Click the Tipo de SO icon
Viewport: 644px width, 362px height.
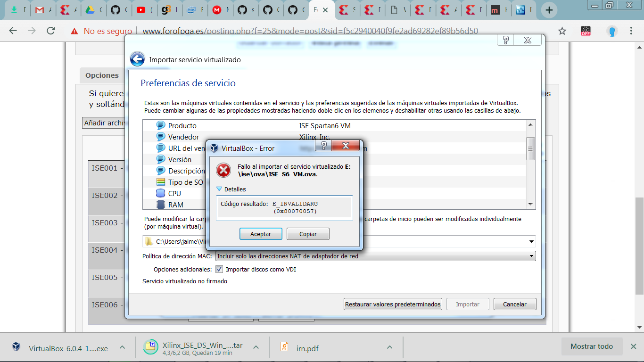click(x=161, y=182)
